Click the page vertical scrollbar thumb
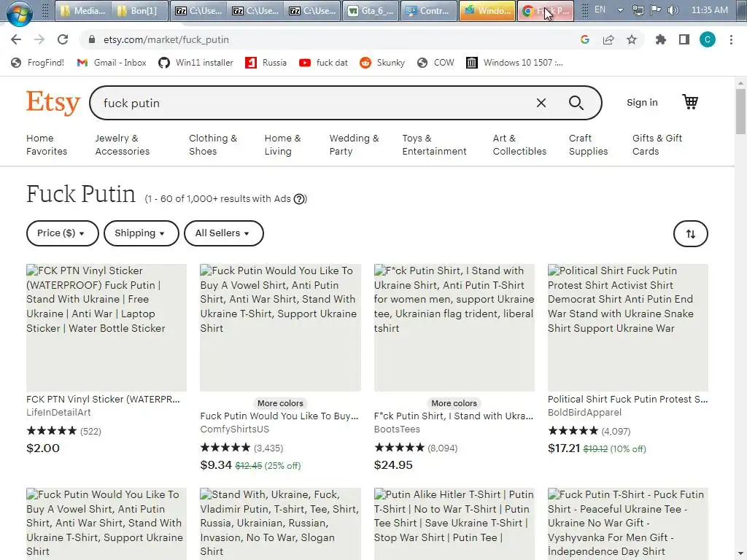Screen dimensions: 747x560 (x=741, y=112)
